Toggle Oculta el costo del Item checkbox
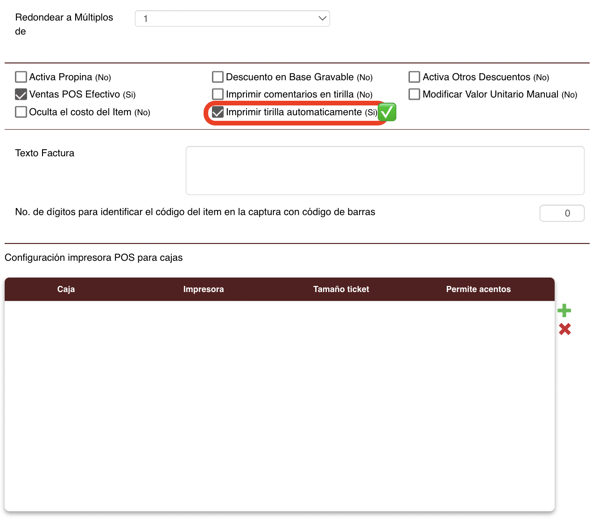606x529 pixels. 21,112
